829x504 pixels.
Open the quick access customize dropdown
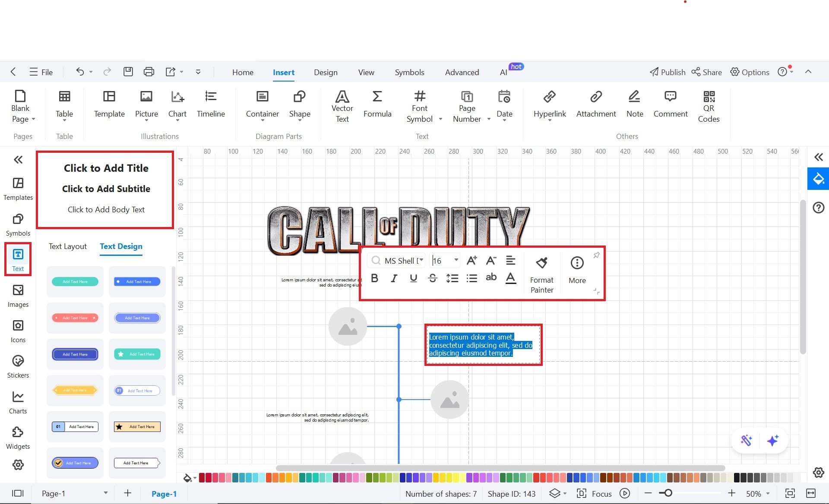(198, 72)
